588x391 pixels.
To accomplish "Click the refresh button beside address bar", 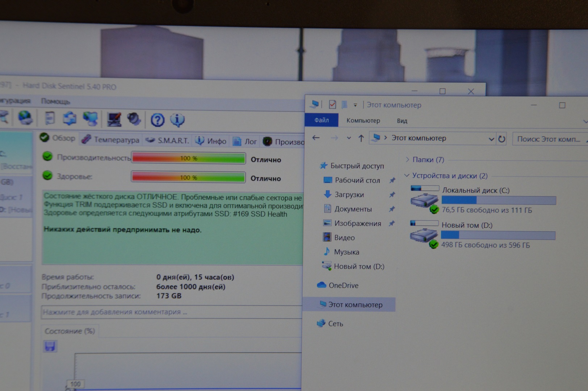I will (501, 139).
